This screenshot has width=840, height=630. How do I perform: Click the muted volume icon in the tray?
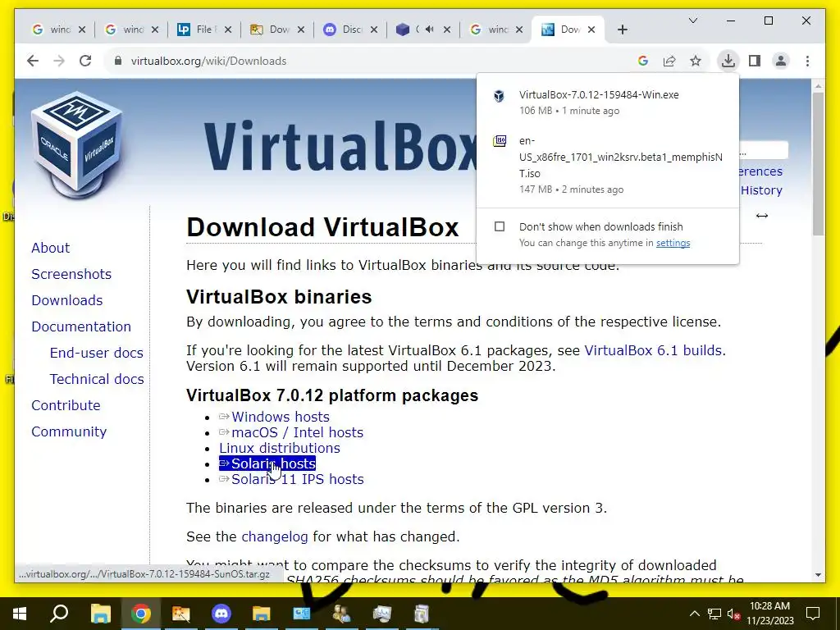tap(733, 614)
